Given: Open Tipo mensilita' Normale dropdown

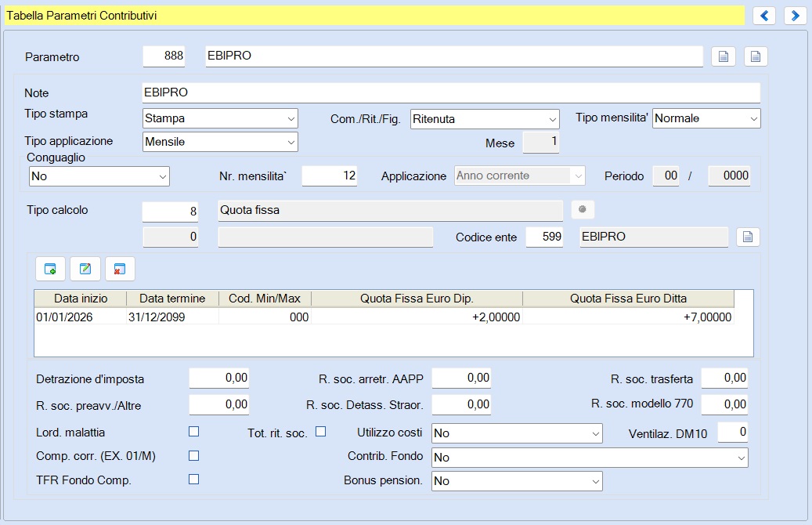Looking at the screenshot, I should tap(706, 118).
